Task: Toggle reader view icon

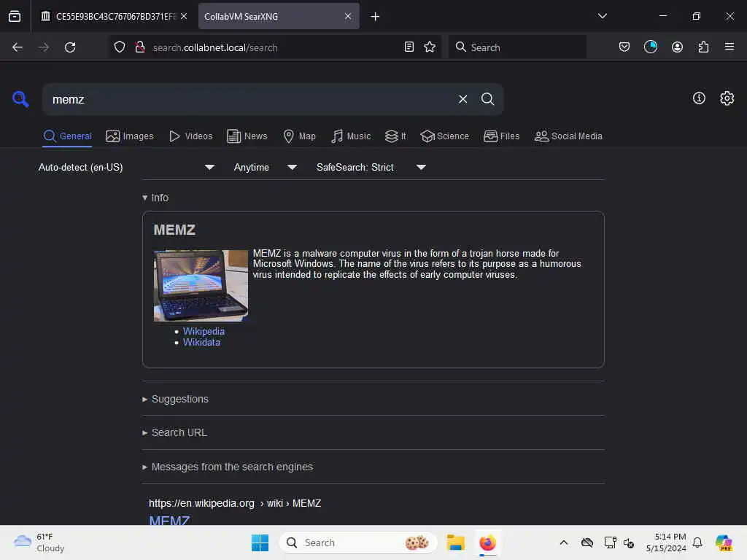Action: pyautogui.click(x=409, y=47)
